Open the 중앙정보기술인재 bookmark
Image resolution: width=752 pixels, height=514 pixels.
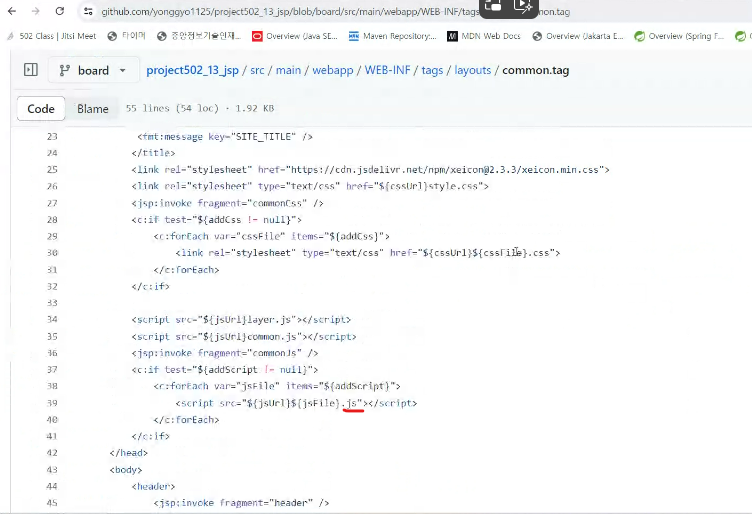click(x=199, y=36)
